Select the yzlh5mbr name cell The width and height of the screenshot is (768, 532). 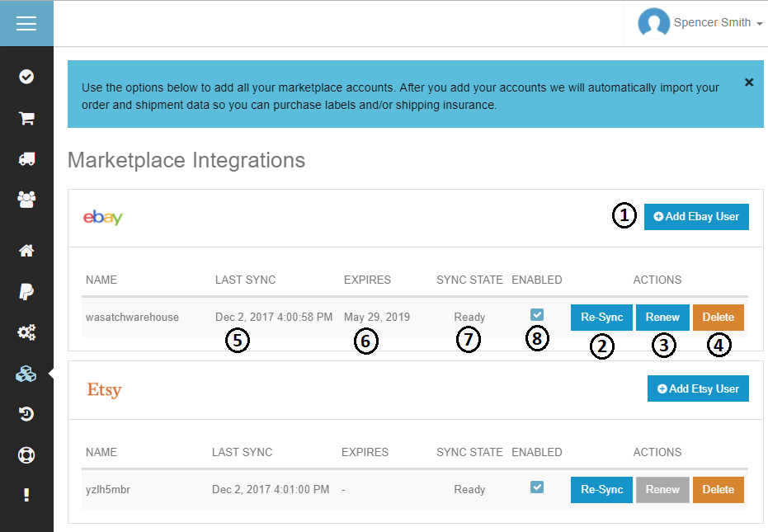tap(108, 489)
